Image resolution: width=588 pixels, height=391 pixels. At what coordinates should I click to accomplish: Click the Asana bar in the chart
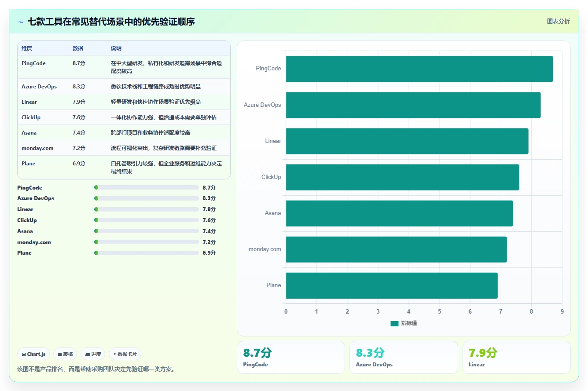399,213
